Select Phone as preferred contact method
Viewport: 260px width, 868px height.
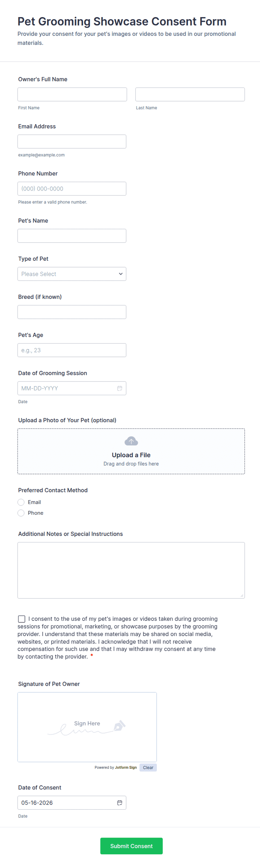[21, 513]
